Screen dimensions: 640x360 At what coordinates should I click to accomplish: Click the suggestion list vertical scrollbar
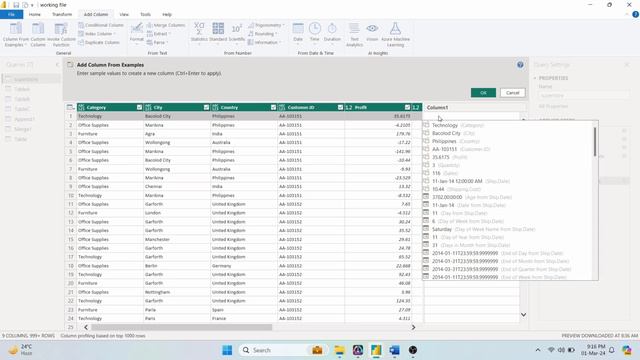(595, 142)
